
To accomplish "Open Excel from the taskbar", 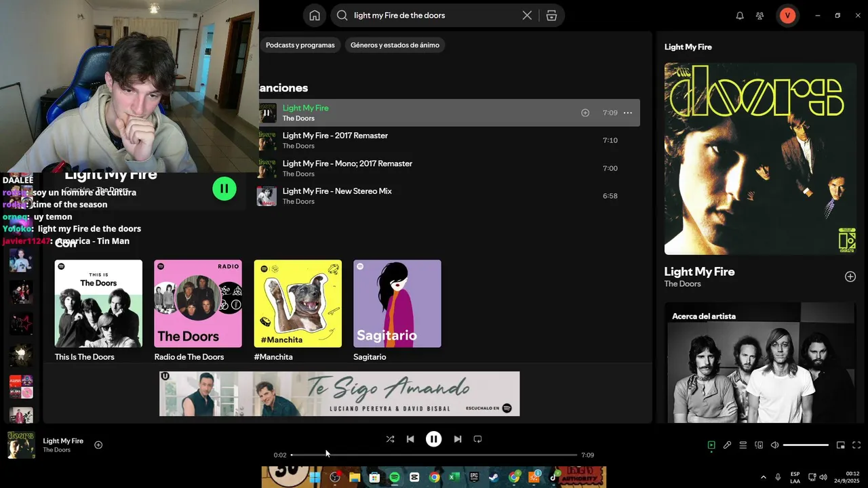I will [x=454, y=477].
